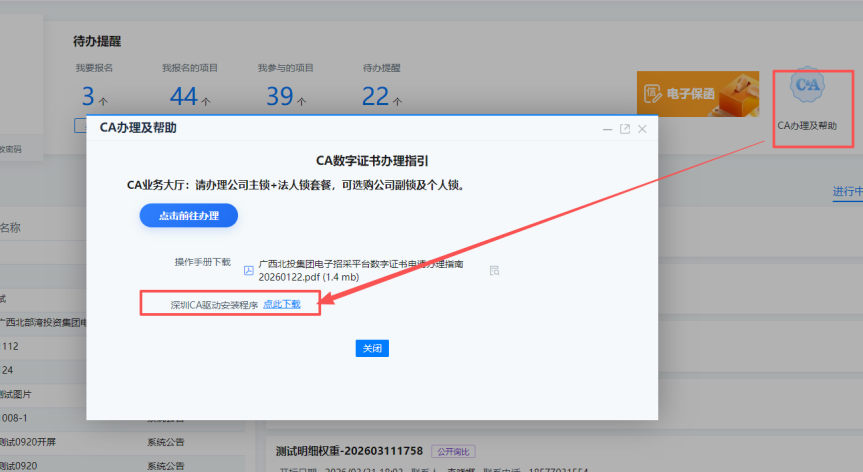Select the 测试0920开屏 list row
This screenshot has width=863, height=472.
[122, 442]
